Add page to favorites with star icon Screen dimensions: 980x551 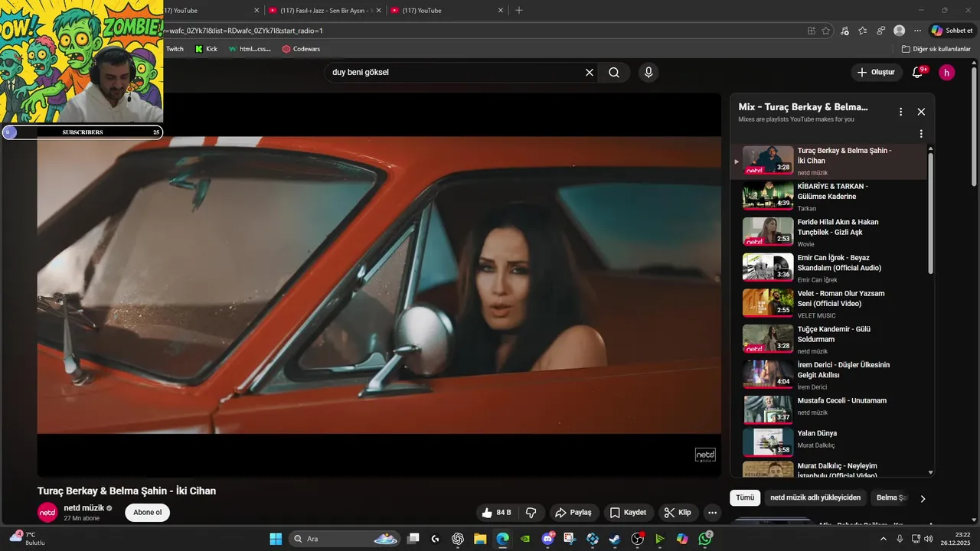point(826,31)
